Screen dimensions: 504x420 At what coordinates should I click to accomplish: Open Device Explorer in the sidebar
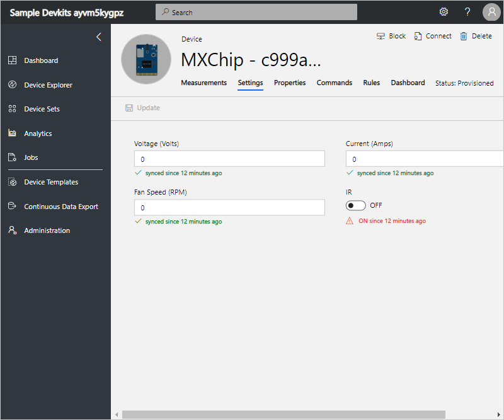pyautogui.click(x=47, y=84)
